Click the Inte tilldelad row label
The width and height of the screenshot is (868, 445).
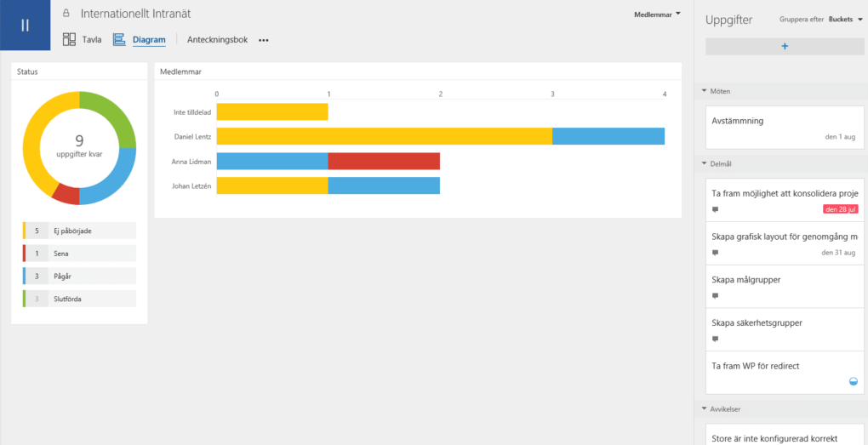(x=192, y=112)
